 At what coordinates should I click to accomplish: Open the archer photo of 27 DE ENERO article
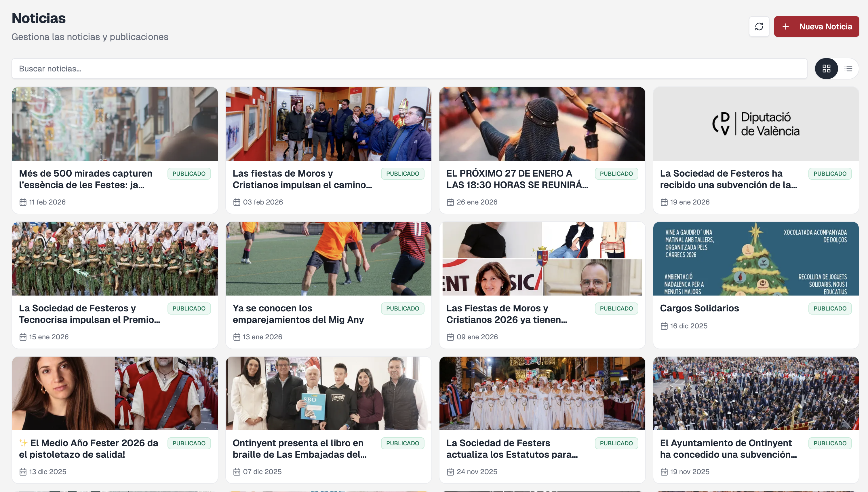[x=542, y=124]
